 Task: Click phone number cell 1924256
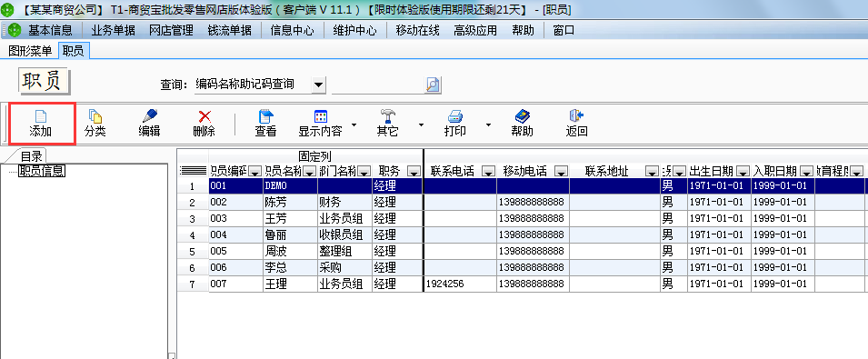[460, 284]
